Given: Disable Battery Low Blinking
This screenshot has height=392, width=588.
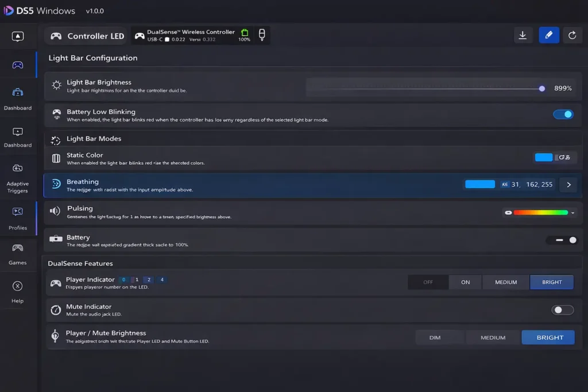Looking at the screenshot, I should coord(563,114).
